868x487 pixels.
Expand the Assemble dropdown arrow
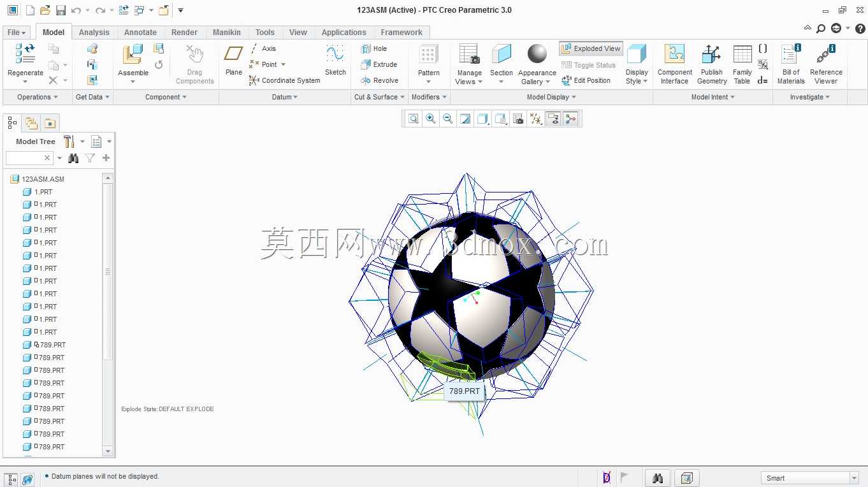coord(133,82)
